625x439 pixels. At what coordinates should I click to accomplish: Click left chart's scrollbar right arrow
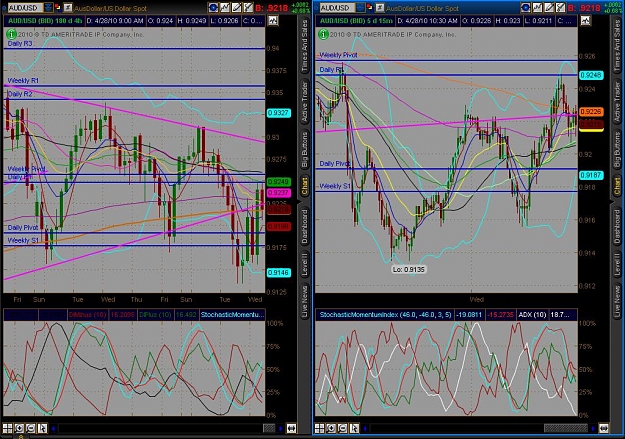[x=281, y=429]
